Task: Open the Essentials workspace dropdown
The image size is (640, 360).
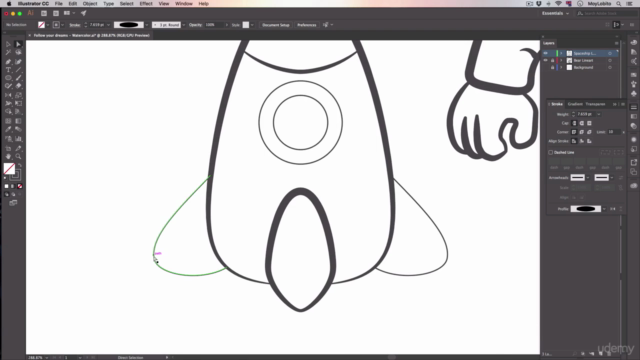Action: 556,13
